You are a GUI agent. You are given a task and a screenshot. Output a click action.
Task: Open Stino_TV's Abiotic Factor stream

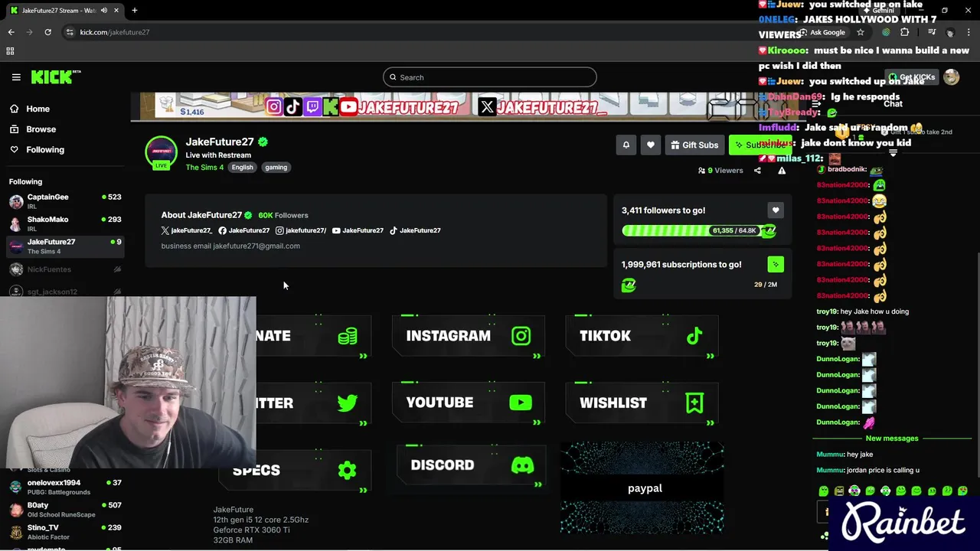[x=65, y=531]
